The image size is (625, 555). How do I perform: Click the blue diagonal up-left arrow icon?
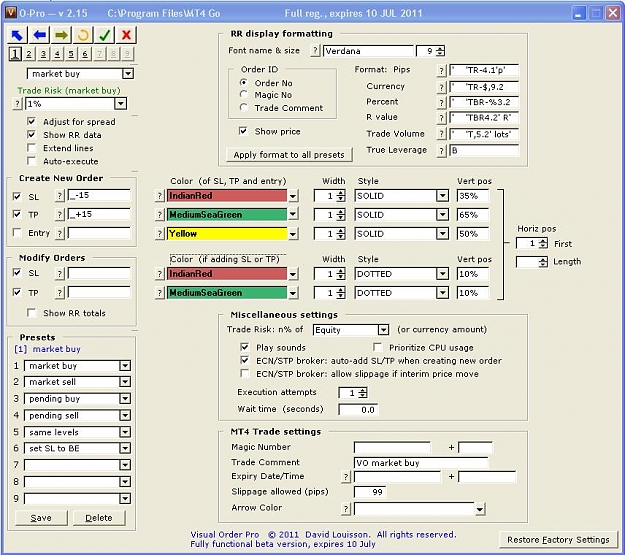pos(17,35)
